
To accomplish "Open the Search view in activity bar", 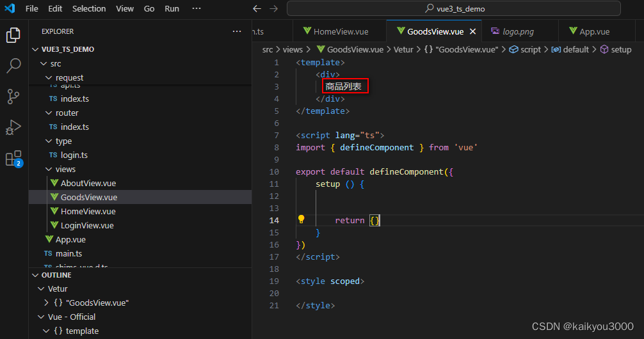I will click(x=13, y=66).
